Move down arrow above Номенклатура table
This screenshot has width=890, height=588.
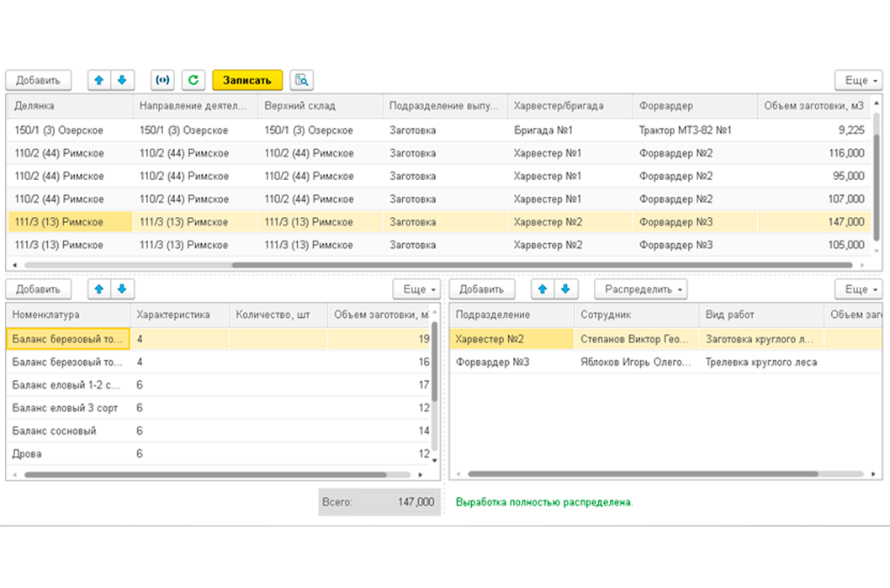(x=122, y=289)
